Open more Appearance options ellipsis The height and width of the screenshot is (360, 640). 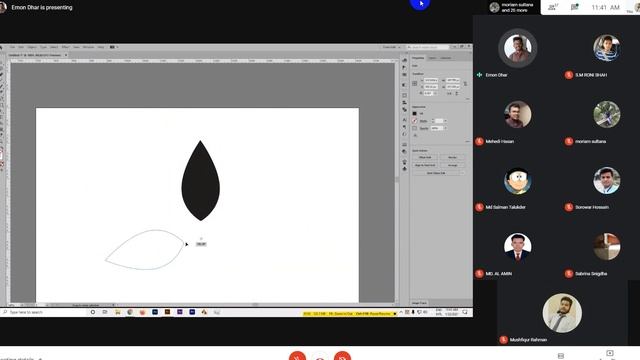(468, 141)
